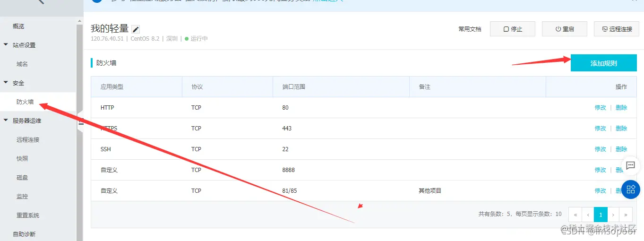Collapse the sidebar using the handle icon
The image size is (644, 241).
click(81, 122)
